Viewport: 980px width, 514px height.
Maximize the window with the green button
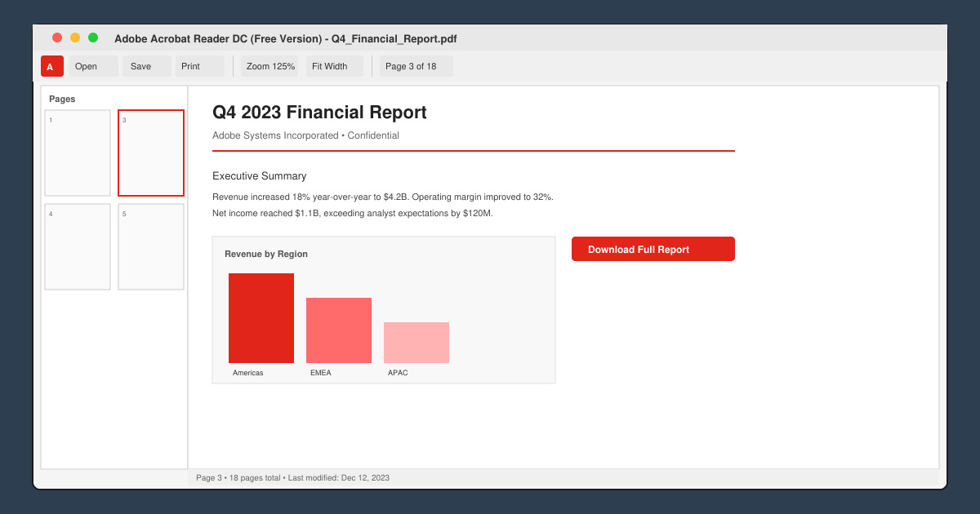pos(93,38)
